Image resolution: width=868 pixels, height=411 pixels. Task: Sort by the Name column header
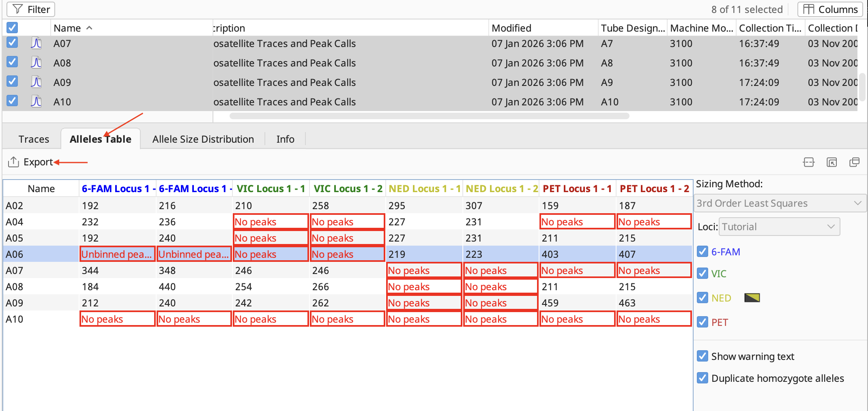67,28
